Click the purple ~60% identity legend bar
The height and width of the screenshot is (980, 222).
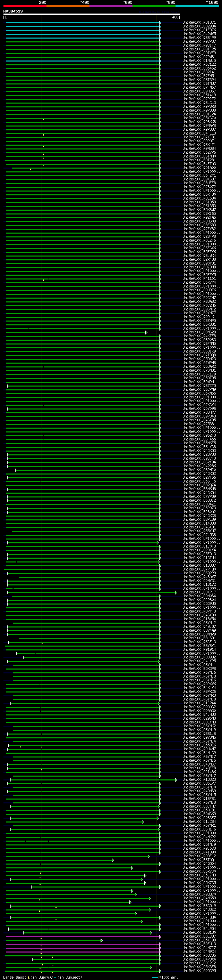[x=111, y=6]
